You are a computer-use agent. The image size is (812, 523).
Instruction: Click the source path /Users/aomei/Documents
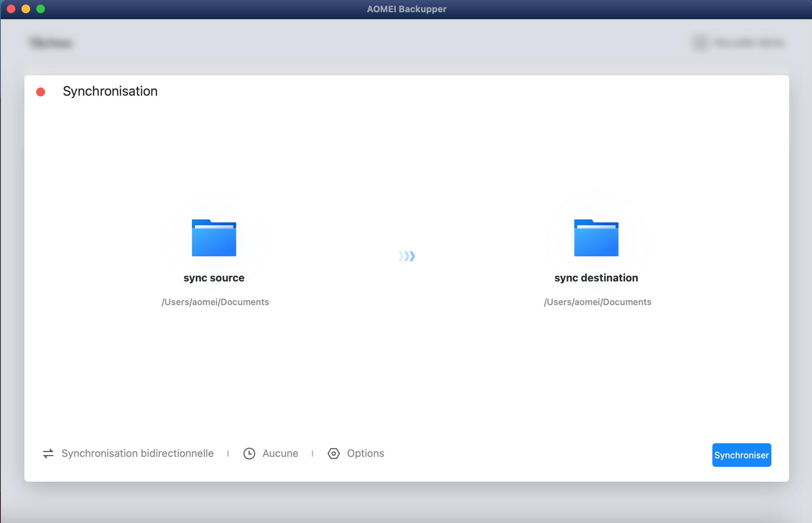coord(215,302)
